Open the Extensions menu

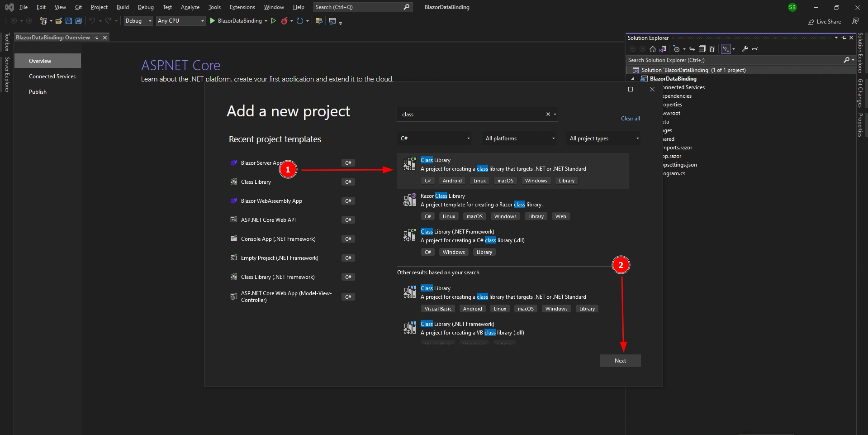[242, 7]
